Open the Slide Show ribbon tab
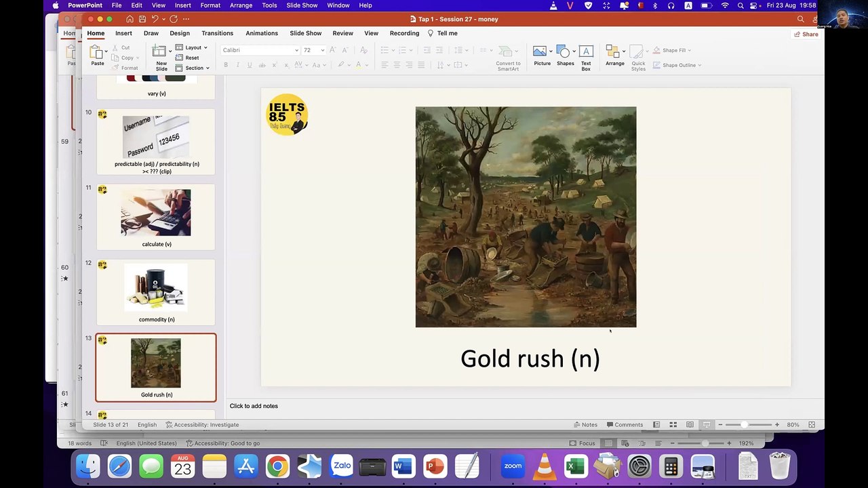Viewport: 868px width, 488px height. pos(306,33)
